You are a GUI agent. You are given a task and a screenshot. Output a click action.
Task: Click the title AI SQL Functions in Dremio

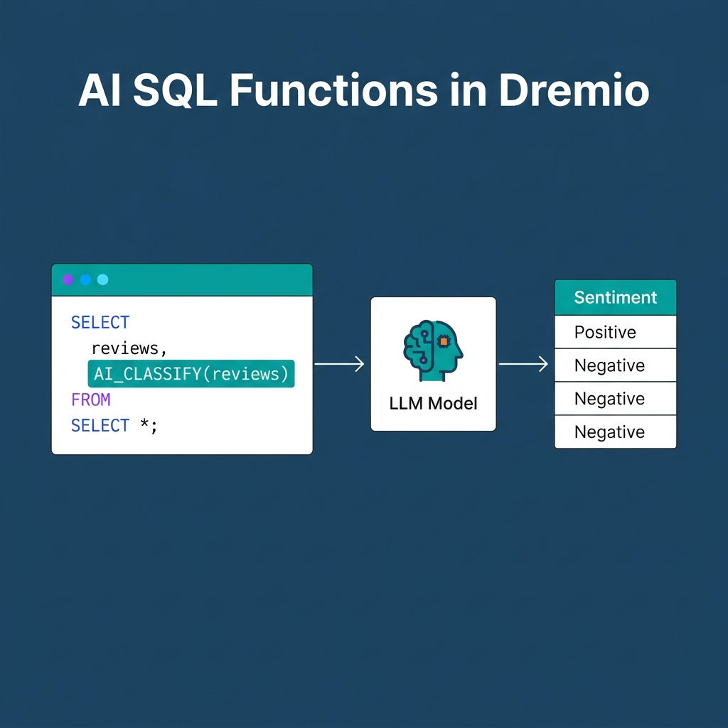pos(364,90)
